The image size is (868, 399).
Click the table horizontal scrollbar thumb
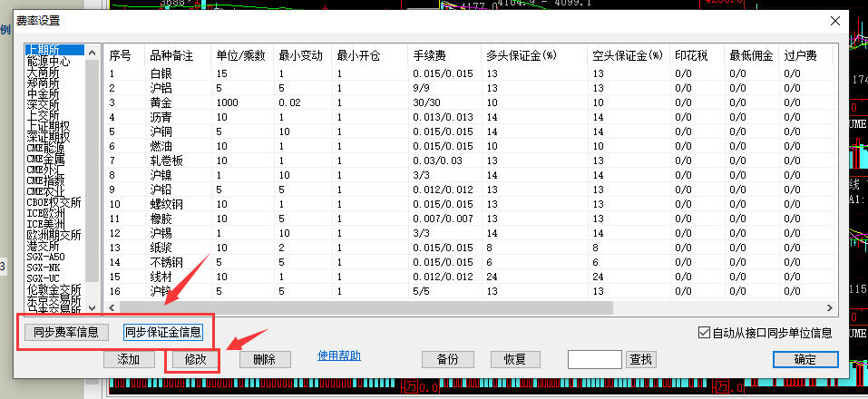tap(366, 307)
